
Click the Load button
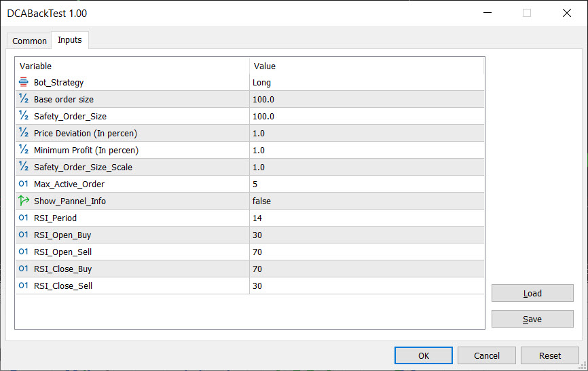(x=532, y=293)
